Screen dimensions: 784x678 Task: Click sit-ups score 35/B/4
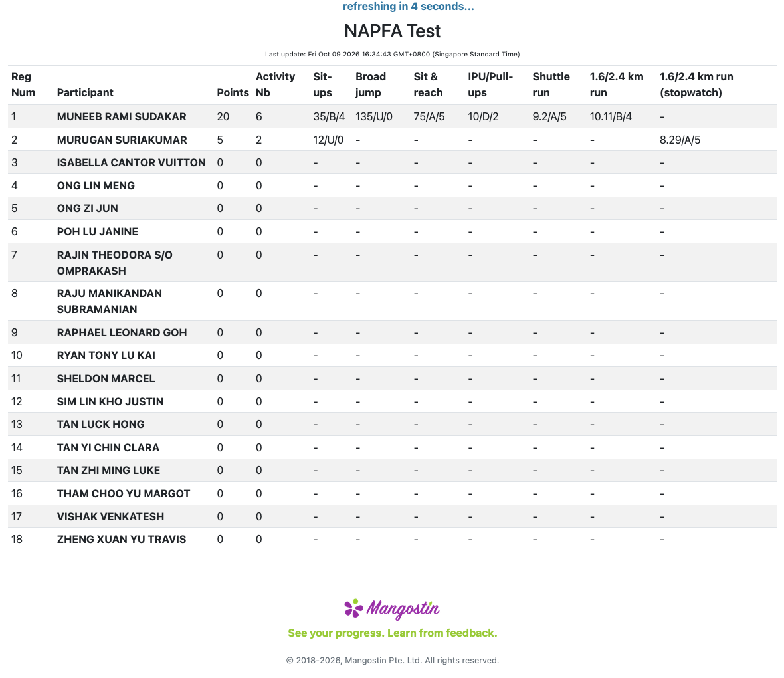pos(329,116)
